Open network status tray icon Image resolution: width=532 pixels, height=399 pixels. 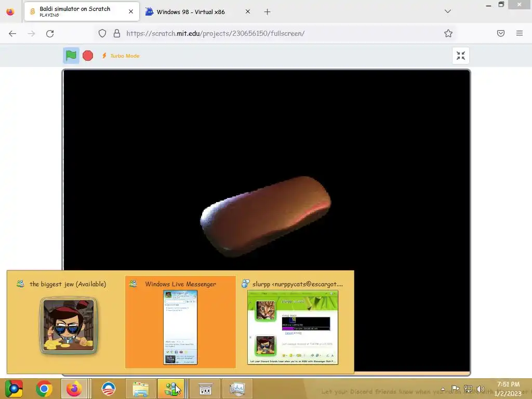[468, 389]
